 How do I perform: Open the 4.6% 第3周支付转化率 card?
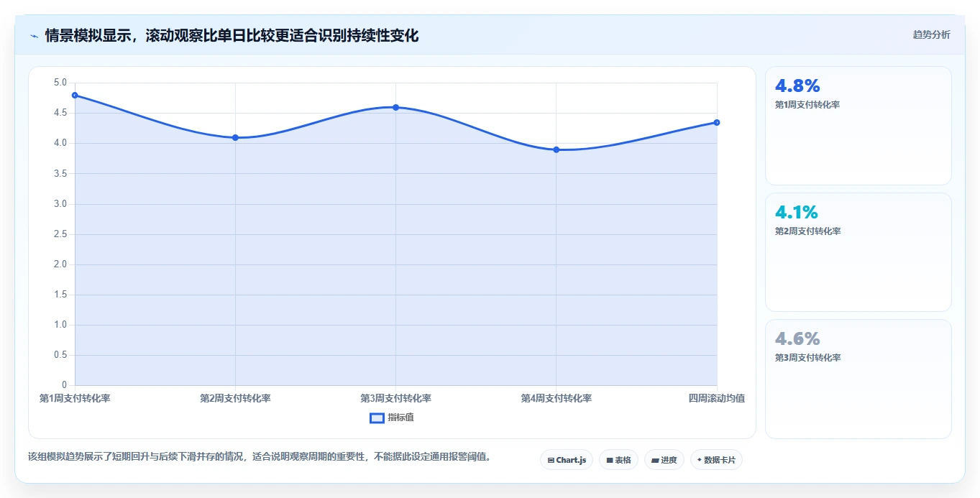(x=858, y=379)
